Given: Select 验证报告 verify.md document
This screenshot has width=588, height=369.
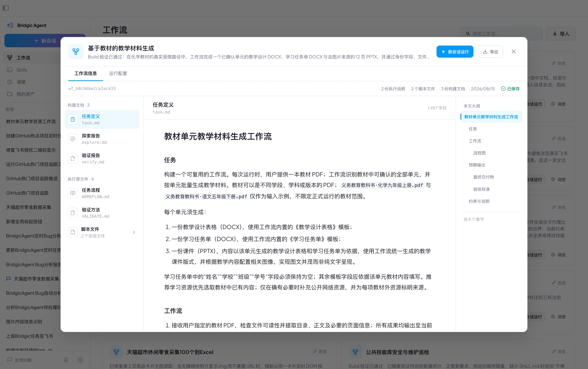Looking at the screenshot, I should point(102,159).
